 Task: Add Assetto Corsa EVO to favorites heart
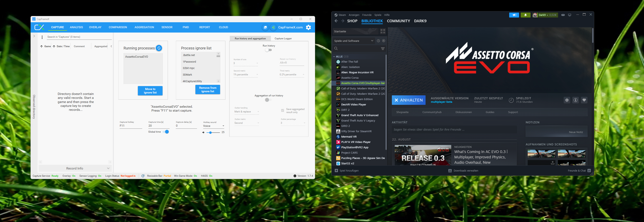584,100
